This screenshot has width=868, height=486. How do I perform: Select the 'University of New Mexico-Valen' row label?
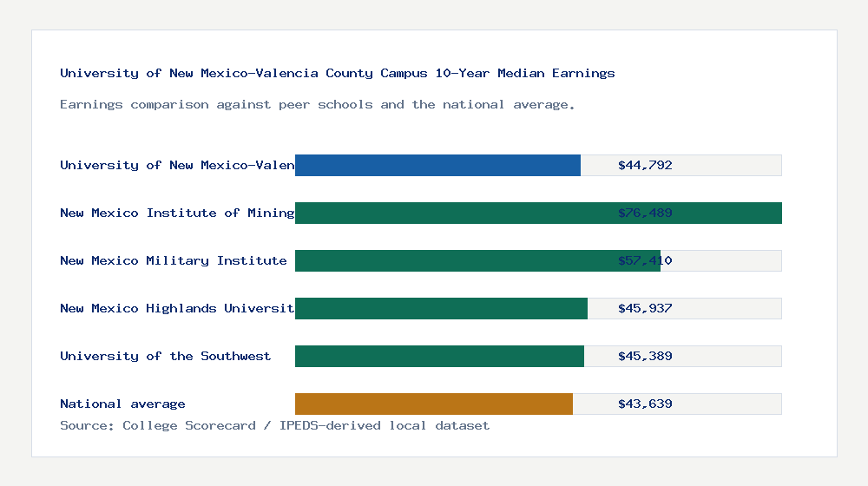[177, 165]
